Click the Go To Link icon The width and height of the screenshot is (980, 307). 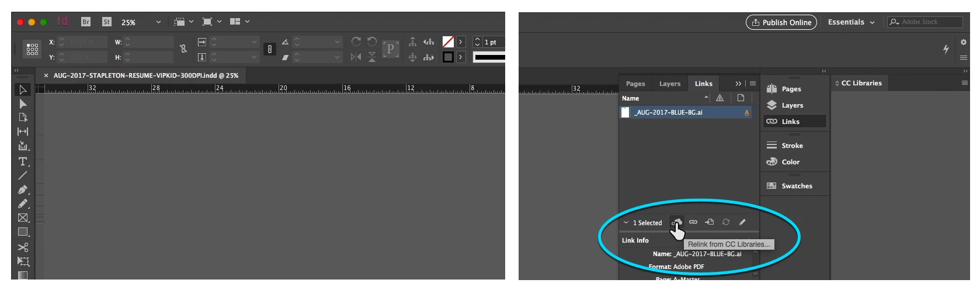(x=710, y=222)
